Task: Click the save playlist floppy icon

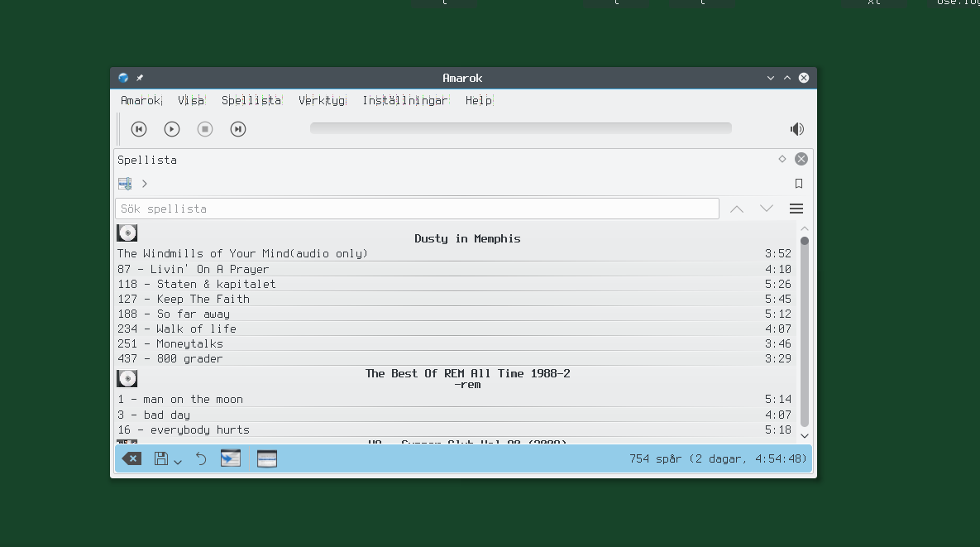Action: pos(162,459)
